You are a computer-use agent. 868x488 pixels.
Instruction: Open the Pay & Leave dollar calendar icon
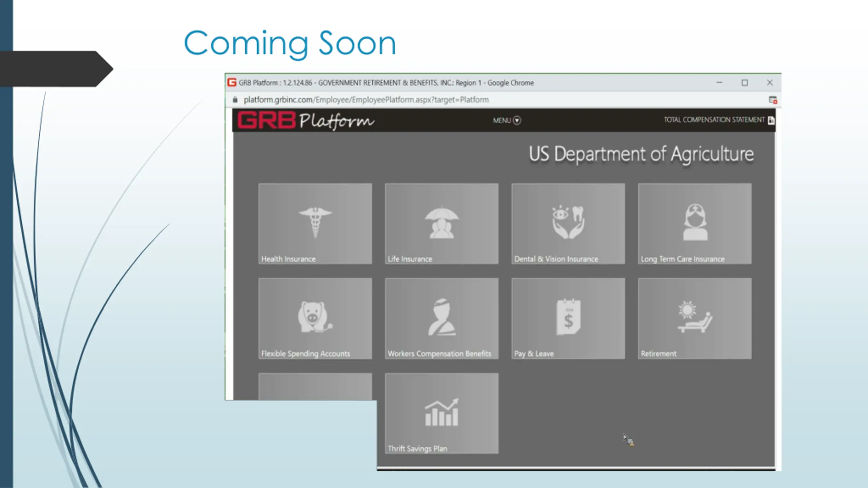tap(568, 317)
